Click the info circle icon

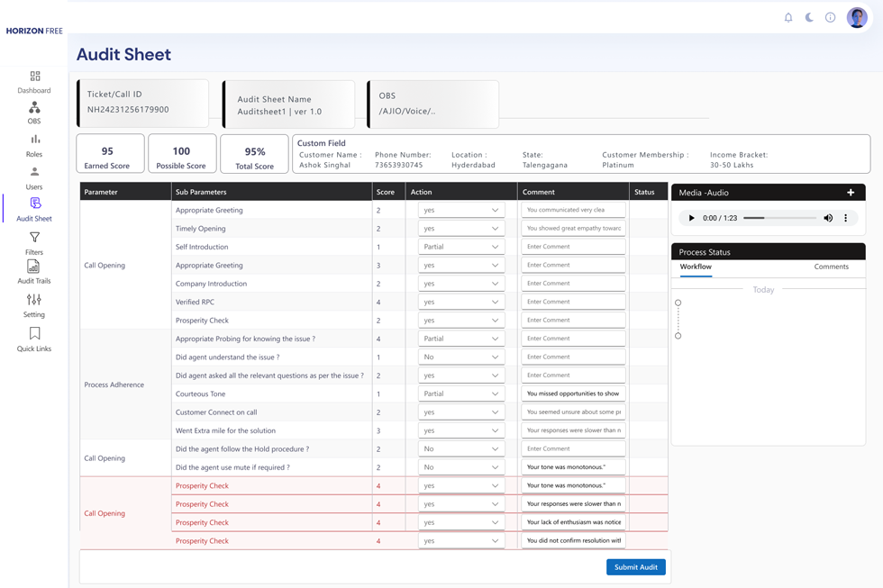[x=830, y=17]
